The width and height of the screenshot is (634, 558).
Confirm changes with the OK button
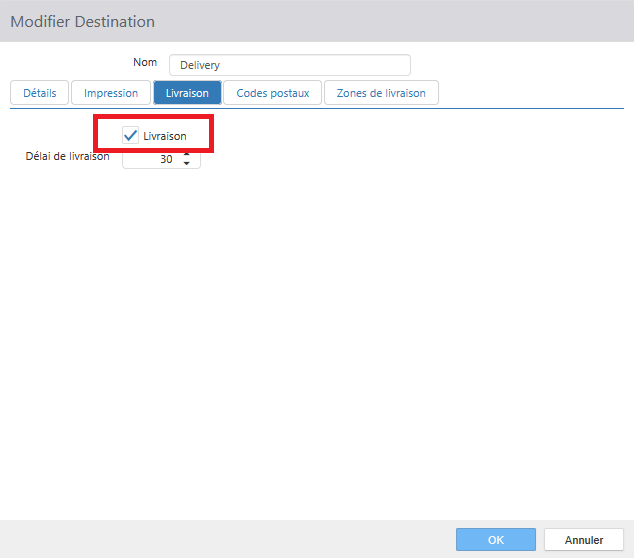[x=496, y=539]
